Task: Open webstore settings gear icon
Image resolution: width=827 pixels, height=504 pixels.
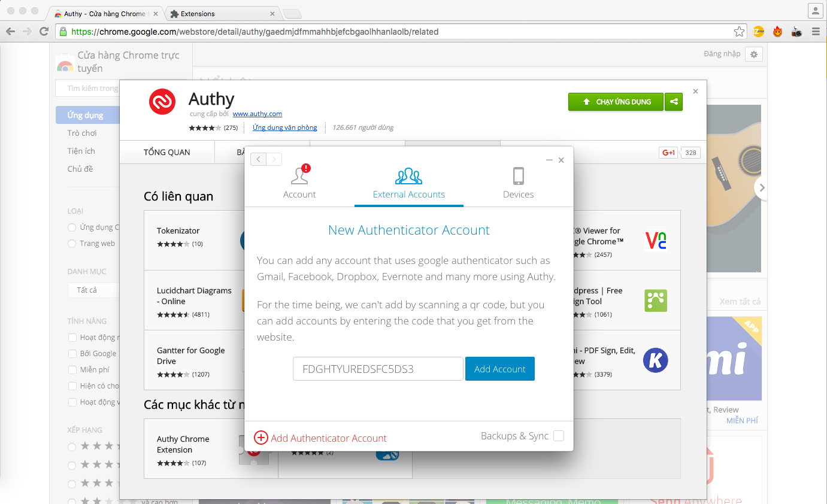Action: click(x=754, y=54)
